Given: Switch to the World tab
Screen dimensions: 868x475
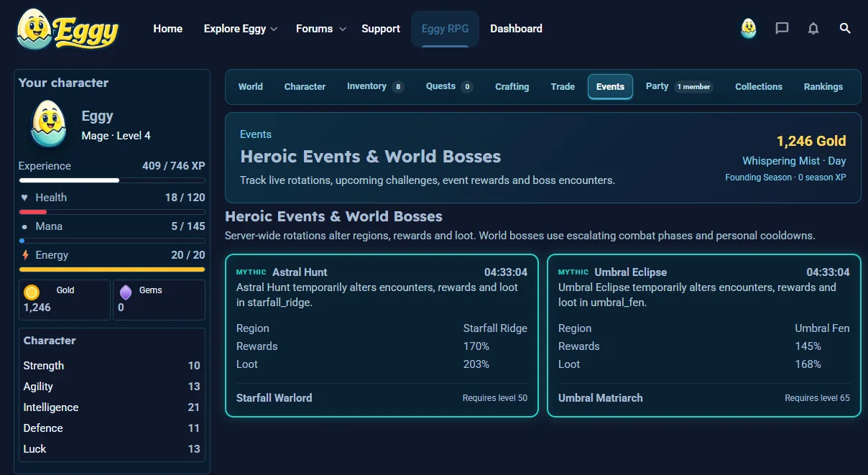Looking at the screenshot, I should (x=251, y=87).
